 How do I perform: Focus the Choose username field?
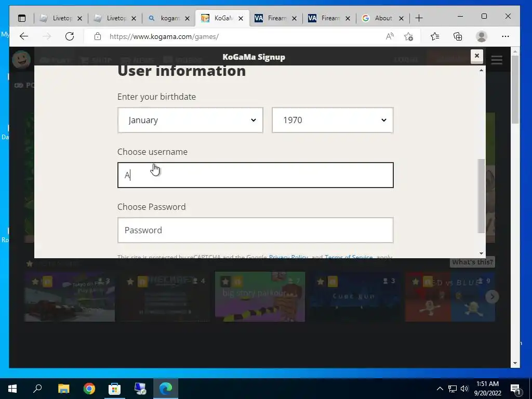pos(256,175)
